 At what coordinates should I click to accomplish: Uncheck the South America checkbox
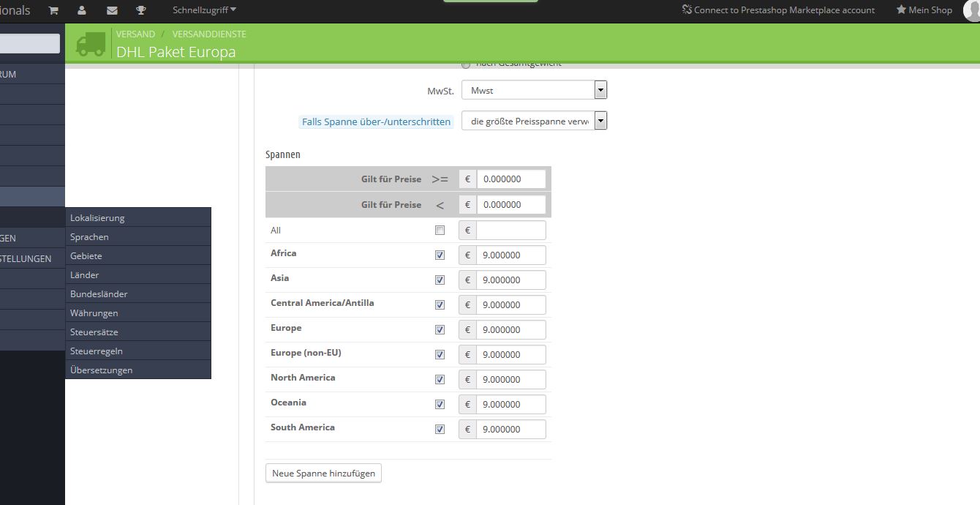440,430
